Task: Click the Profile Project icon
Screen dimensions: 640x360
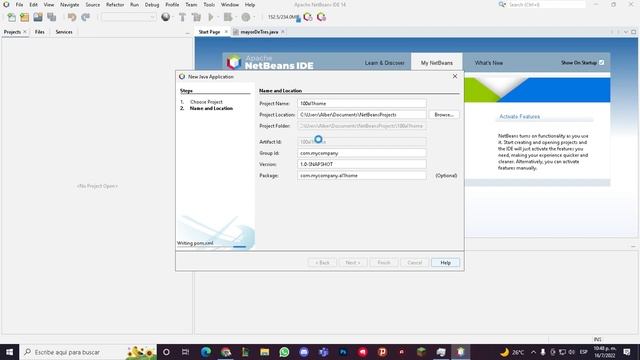Action: pos(246,17)
